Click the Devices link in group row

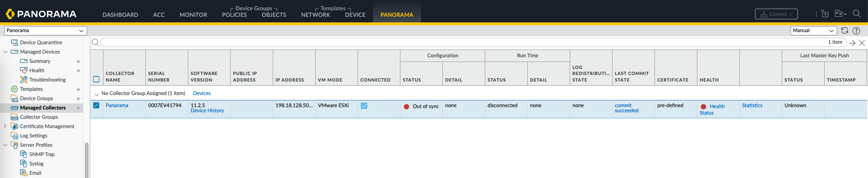202,93
